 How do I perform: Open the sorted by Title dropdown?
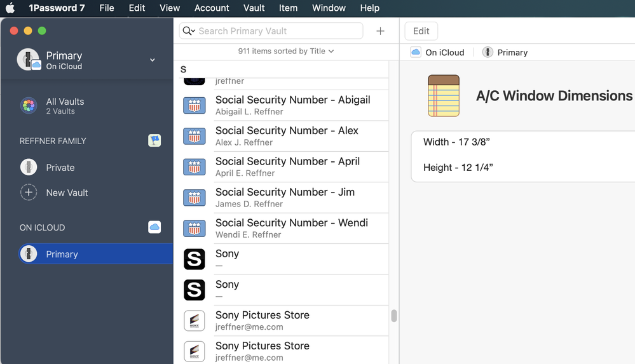pyautogui.click(x=285, y=51)
